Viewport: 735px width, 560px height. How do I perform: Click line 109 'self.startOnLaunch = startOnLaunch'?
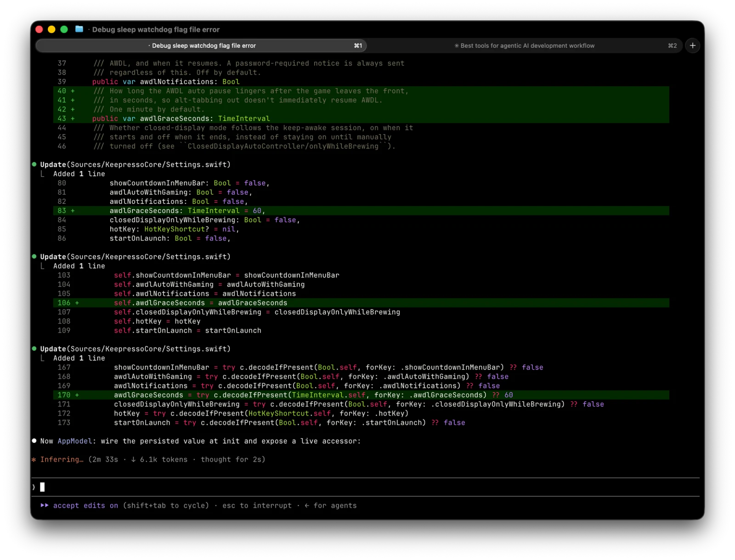point(187,330)
